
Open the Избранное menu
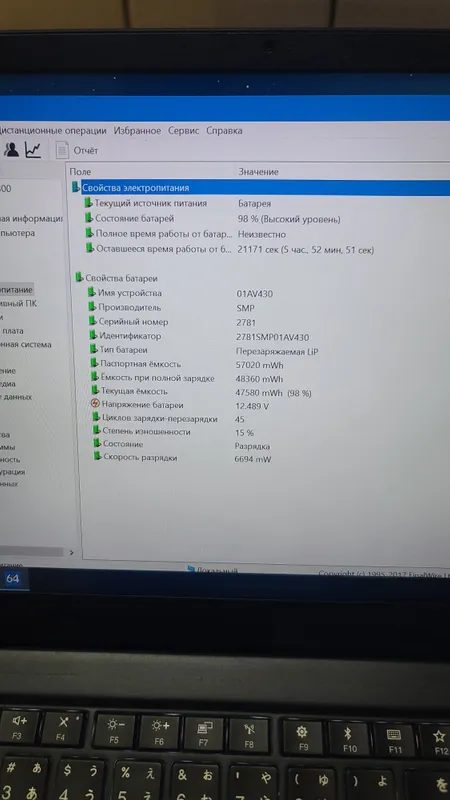coord(137,131)
